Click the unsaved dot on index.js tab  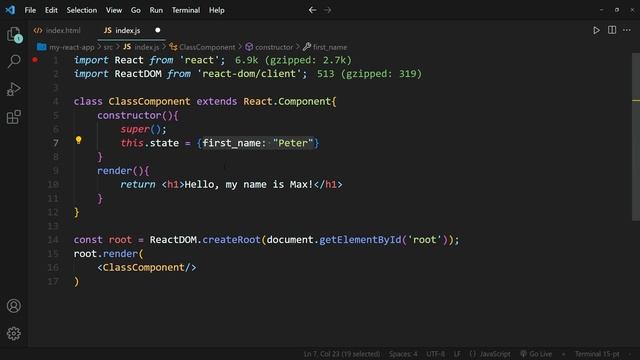(158, 30)
